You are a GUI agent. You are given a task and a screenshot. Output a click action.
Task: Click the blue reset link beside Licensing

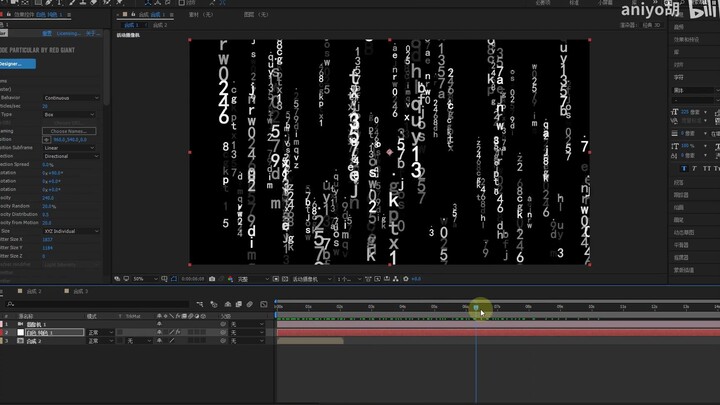click(x=47, y=34)
